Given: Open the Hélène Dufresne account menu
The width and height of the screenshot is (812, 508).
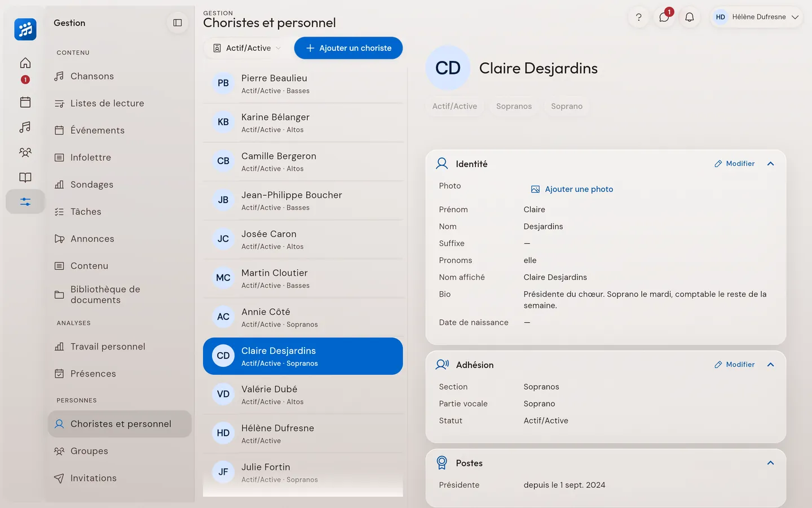Looking at the screenshot, I should 757,17.
